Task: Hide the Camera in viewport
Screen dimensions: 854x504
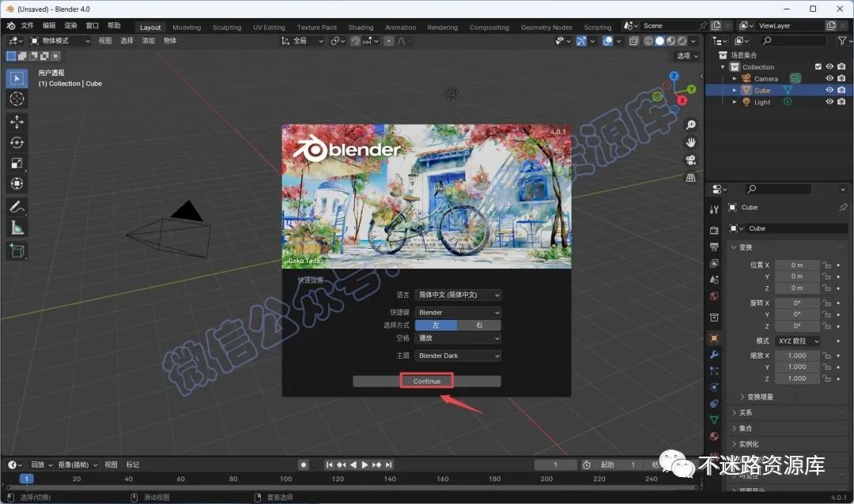Action: [x=829, y=78]
